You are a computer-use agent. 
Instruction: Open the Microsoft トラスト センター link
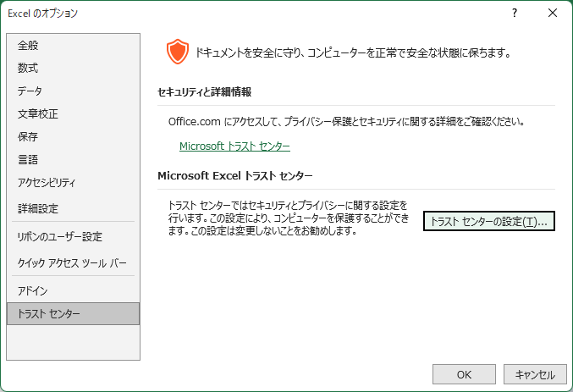[x=234, y=146]
